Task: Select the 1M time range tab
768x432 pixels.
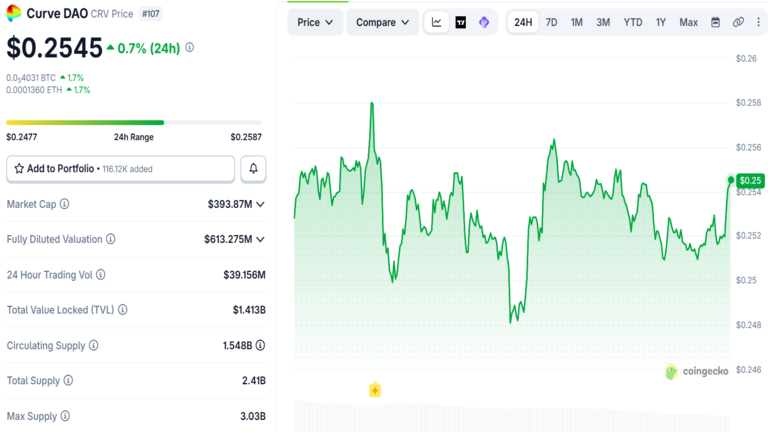Action: click(576, 23)
